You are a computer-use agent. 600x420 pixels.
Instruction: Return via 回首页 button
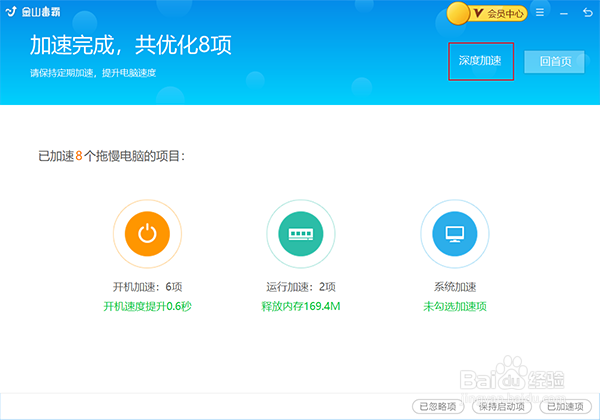[554, 62]
